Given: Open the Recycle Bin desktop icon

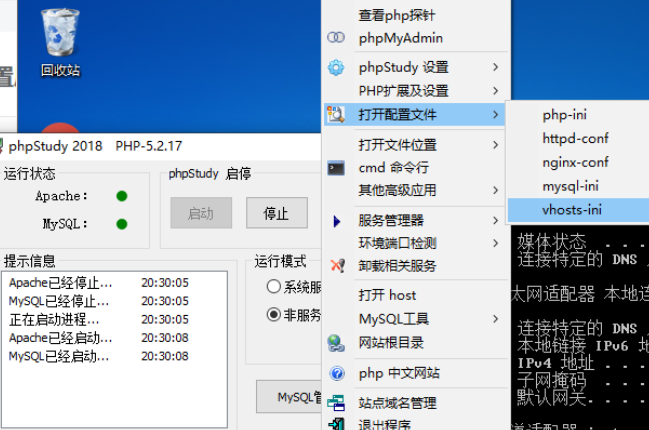Looking at the screenshot, I should point(60,43).
